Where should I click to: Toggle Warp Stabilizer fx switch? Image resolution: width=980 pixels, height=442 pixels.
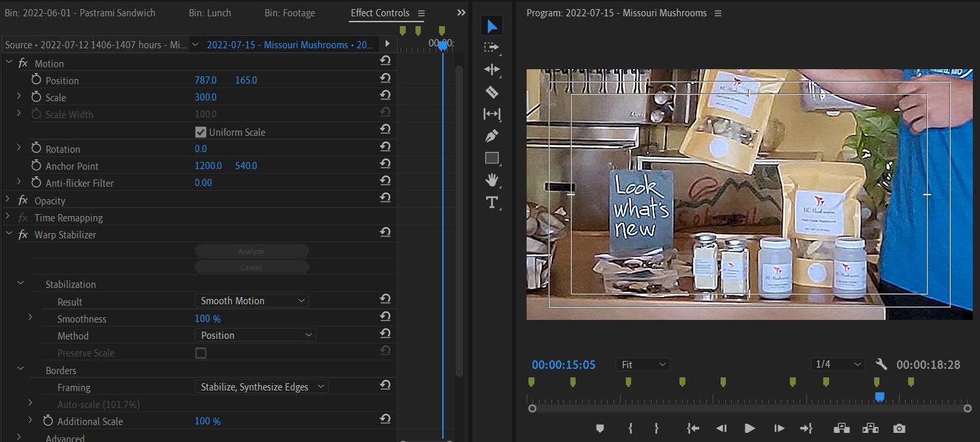23,234
